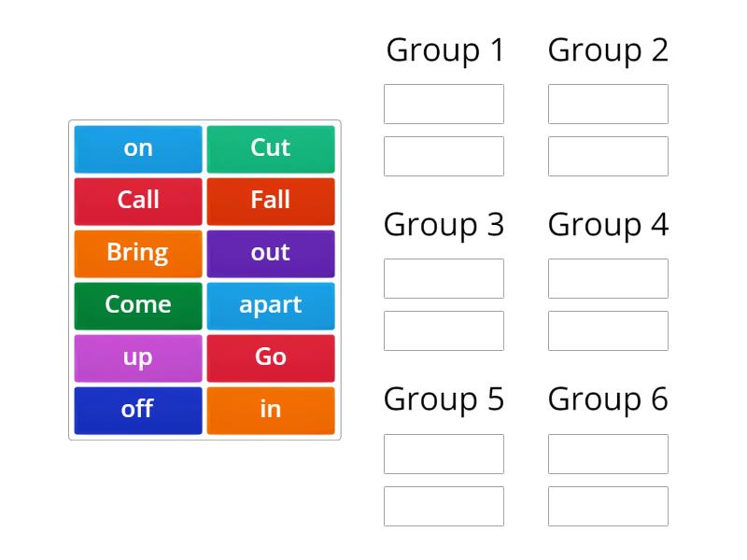Click the purple "up" tile
The height and width of the screenshot is (560, 747).
[x=137, y=357]
